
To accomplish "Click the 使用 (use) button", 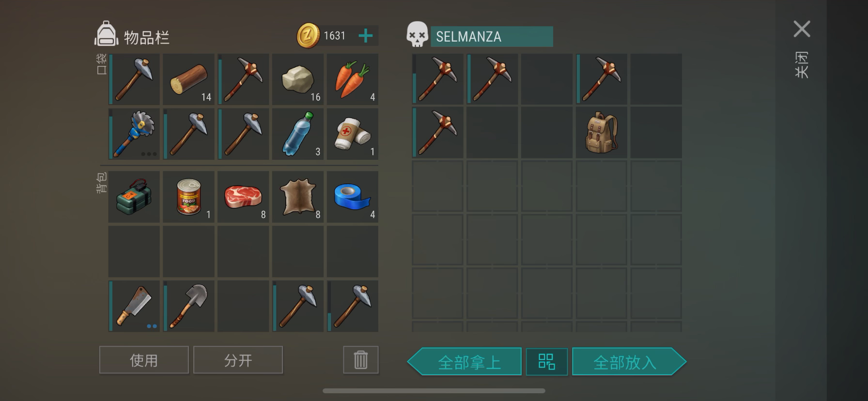I will click(144, 360).
